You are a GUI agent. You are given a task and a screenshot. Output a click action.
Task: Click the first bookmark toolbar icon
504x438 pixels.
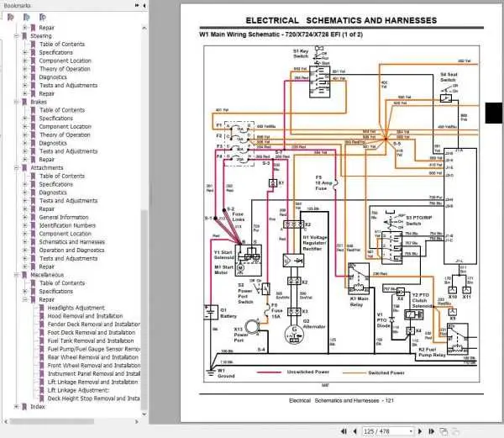(11, 17)
